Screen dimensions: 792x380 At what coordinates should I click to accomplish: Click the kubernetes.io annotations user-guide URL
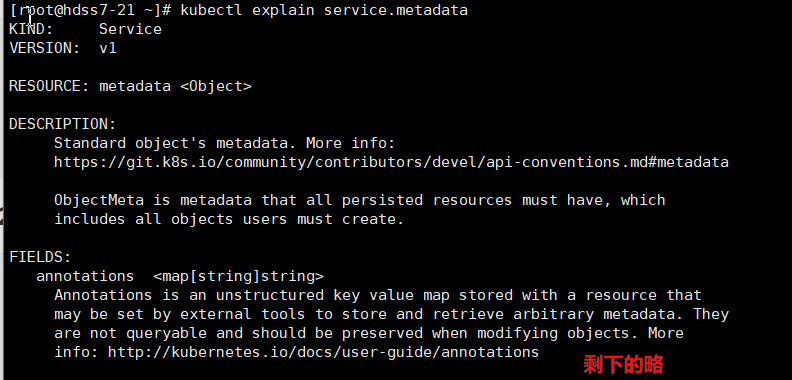[x=323, y=352]
